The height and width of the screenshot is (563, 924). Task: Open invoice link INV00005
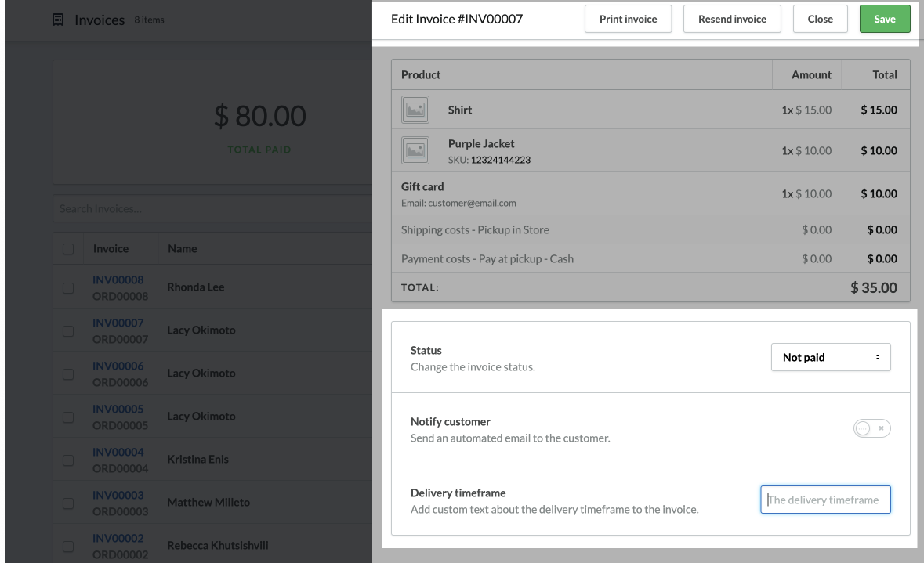(118, 410)
